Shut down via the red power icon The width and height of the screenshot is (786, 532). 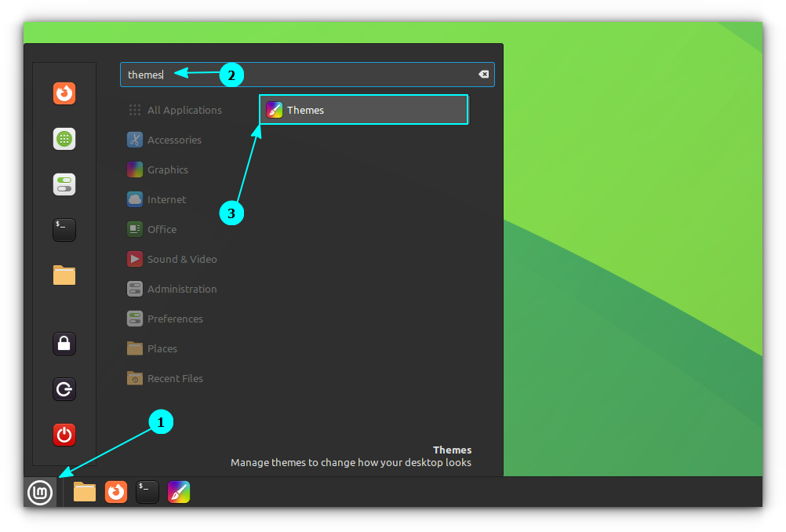pyautogui.click(x=64, y=435)
